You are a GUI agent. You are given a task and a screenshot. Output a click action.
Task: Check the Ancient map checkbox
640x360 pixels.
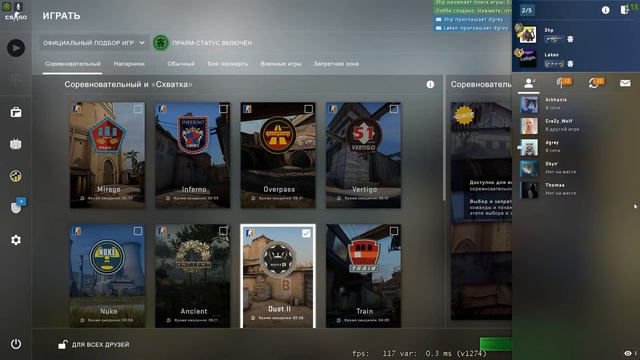point(223,231)
